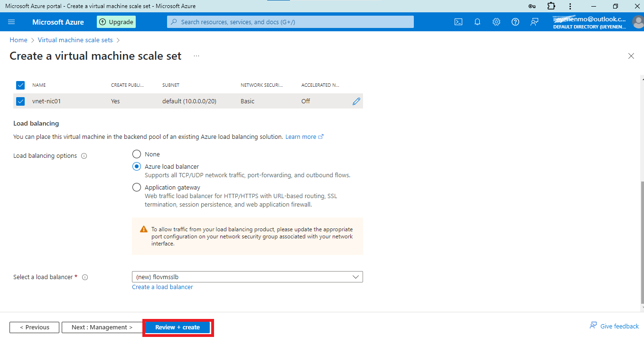
Task: Close the Create a virtual machine scale set pane
Action: [x=631, y=56]
